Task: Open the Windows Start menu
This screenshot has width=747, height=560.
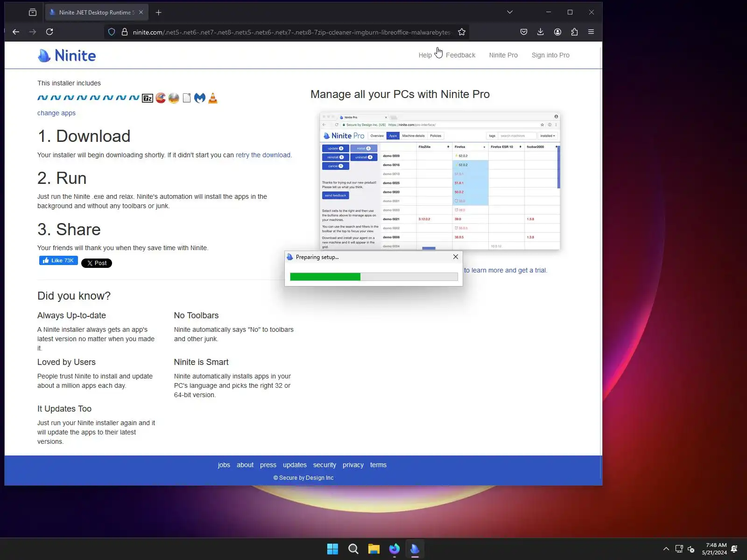Action: click(x=332, y=549)
